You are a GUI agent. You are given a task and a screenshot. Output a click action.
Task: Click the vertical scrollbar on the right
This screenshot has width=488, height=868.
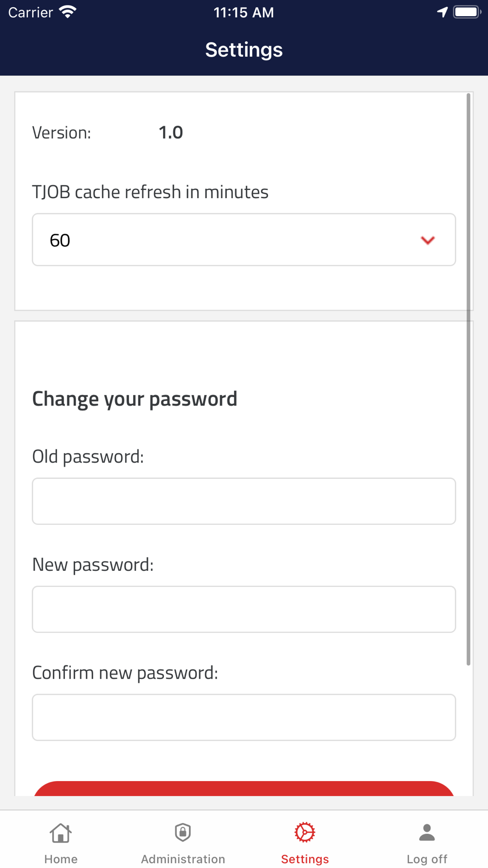(x=468, y=379)
